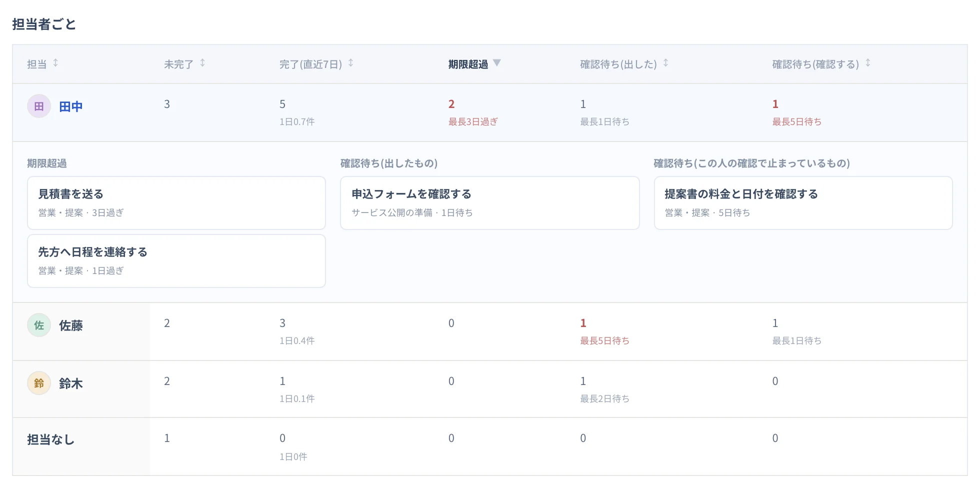The height and width of the screenshot is (488, 980).
Task: Expand the 担当なし row
Action: click(x=490, y=446)
